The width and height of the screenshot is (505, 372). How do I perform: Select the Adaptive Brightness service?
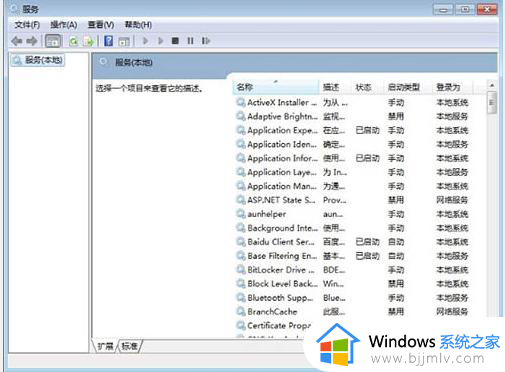pyautogui.click(x=352, y=116)
